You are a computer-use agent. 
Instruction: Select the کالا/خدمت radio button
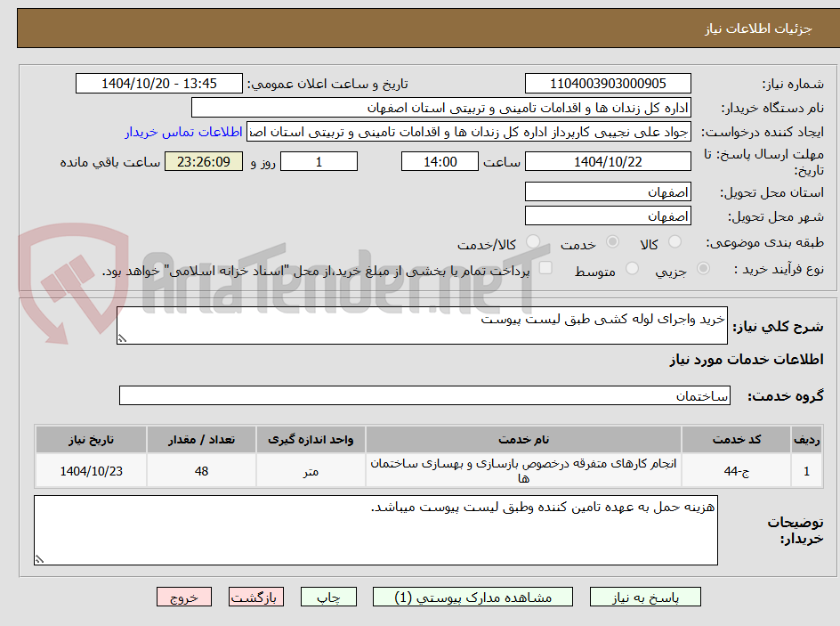pos(533,242)
